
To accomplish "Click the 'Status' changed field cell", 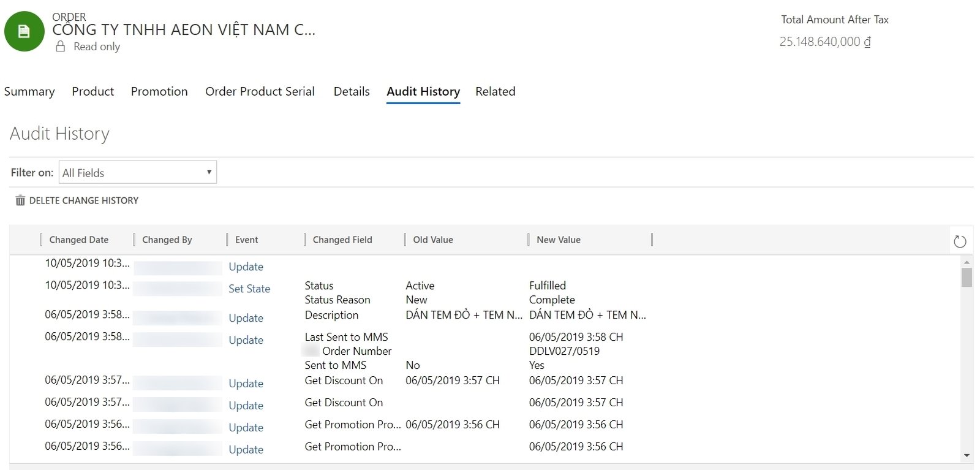I will click(319, 286).
